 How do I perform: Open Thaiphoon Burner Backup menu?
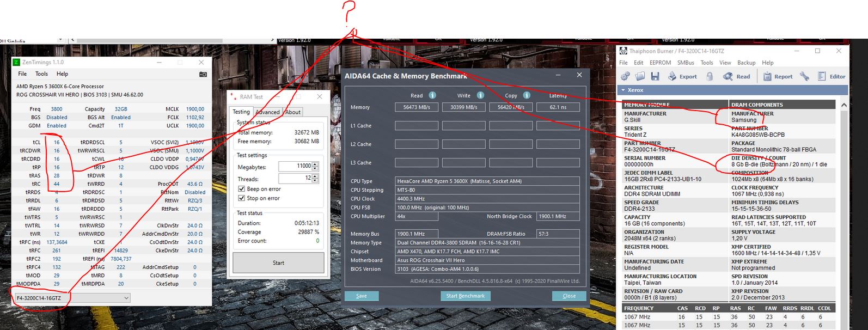(746, 63)
